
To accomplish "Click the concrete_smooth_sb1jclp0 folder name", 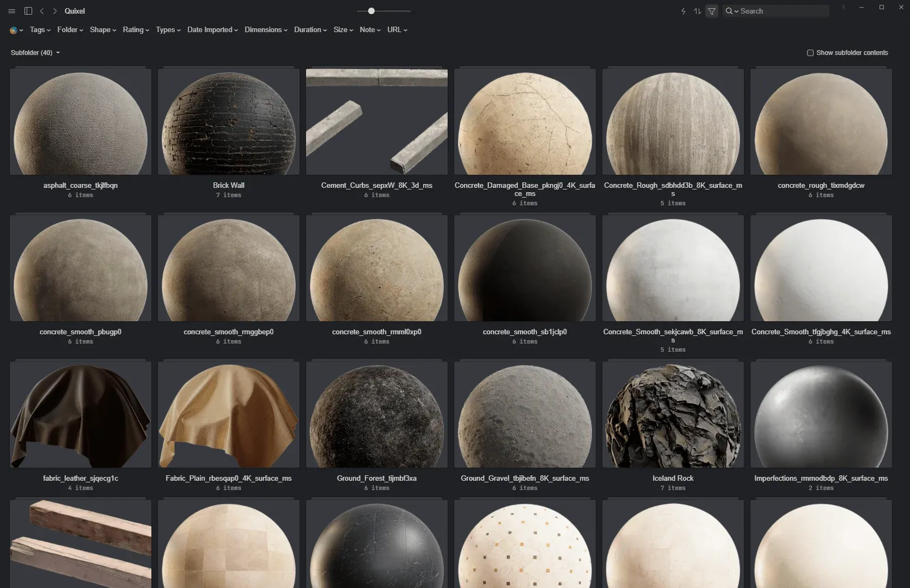I will 525,332.
